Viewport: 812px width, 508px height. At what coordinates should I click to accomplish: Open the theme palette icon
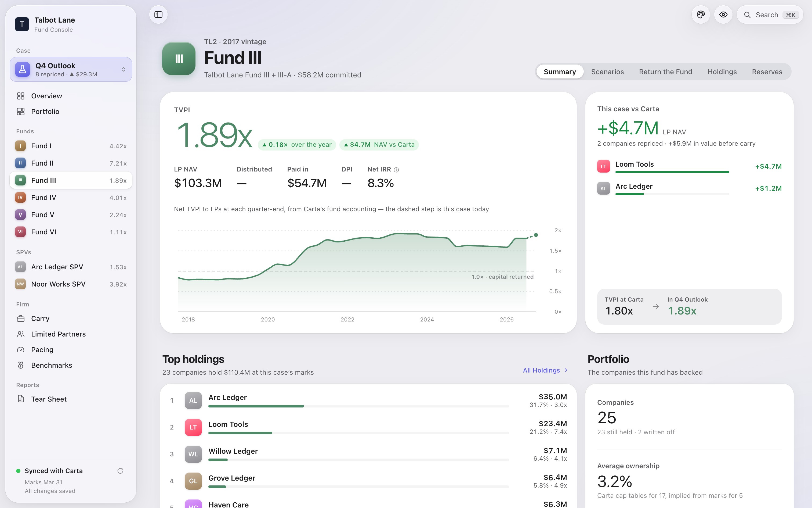pyautogui.click(x=701, y=15)
